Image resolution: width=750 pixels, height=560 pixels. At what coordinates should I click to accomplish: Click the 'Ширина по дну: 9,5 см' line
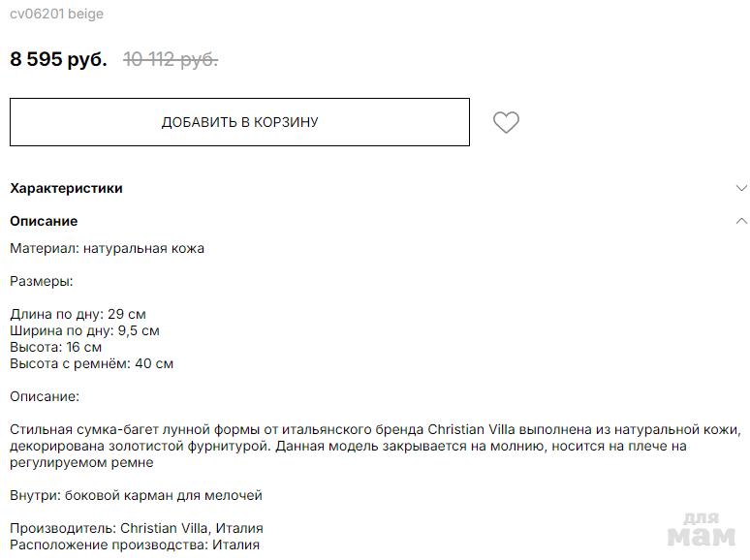click(x=84, y=330)
